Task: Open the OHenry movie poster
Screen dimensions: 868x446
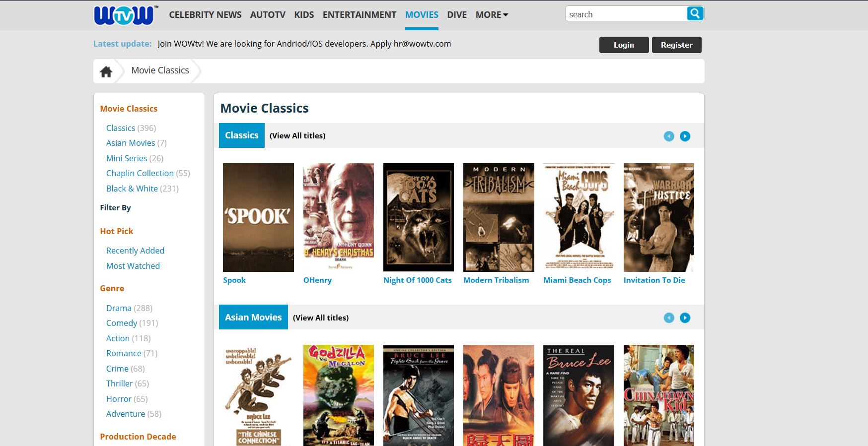Action: (x=339, y=217)
